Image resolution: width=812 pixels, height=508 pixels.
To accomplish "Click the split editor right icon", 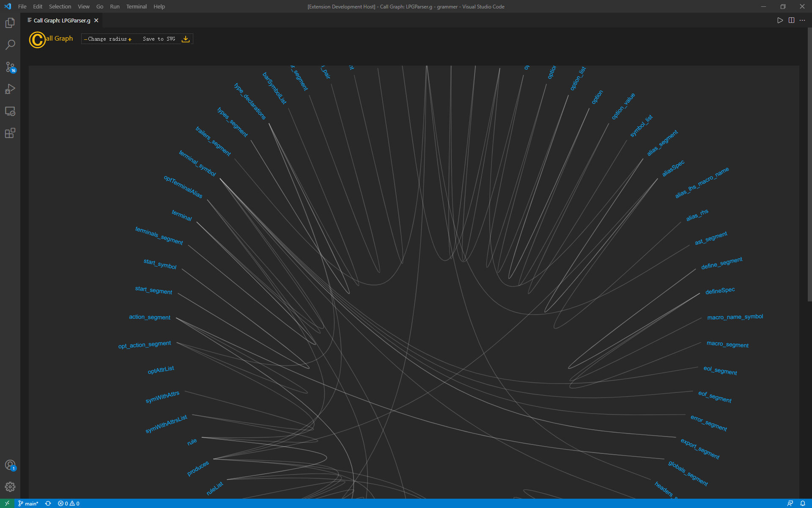I will tap(791, 20).
